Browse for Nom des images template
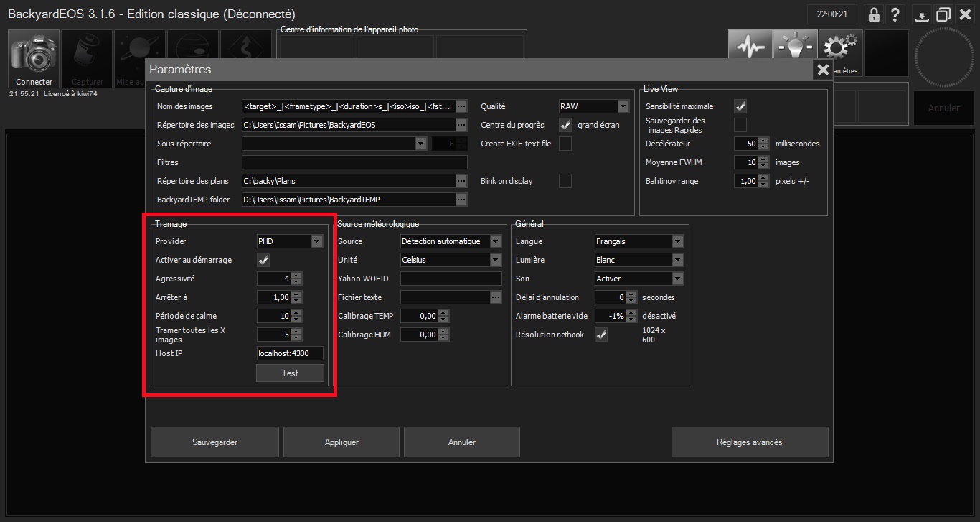Image resolution: width=980 pixels, height=522 pixels. coord(461,106)
